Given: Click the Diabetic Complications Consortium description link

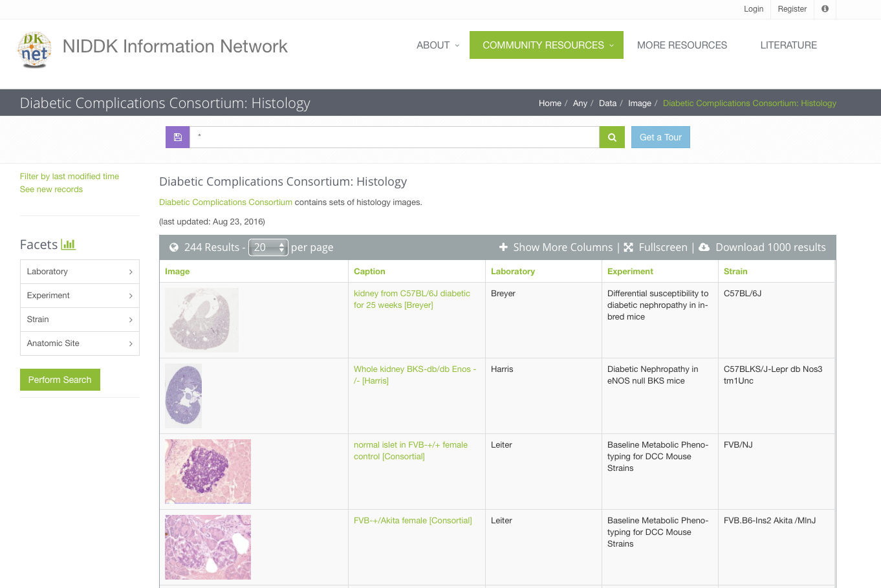Looking at the screenshot, I should tap(226, 202).
